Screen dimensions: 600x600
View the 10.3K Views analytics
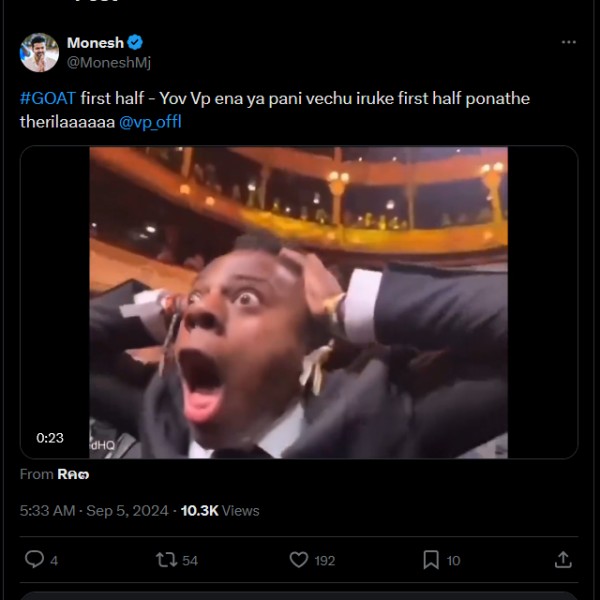[220, 510]
